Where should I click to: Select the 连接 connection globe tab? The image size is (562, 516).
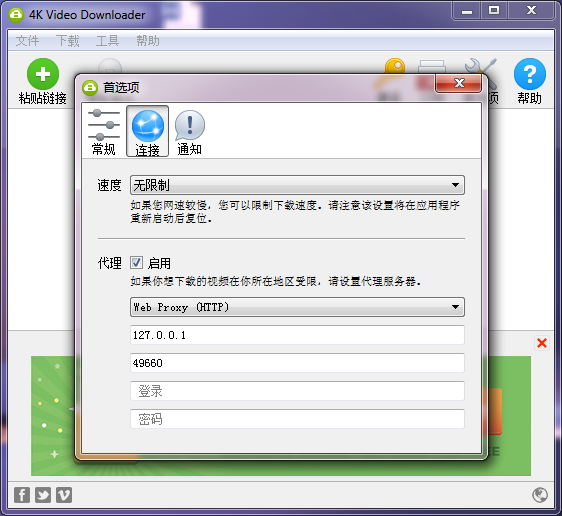tap(147, 131)
